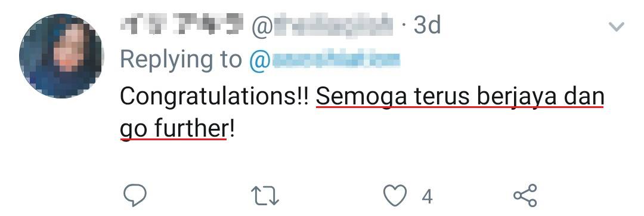Click the Replying to label
Viewport: 644px width, 216px height.
click(x=181, y=60)
